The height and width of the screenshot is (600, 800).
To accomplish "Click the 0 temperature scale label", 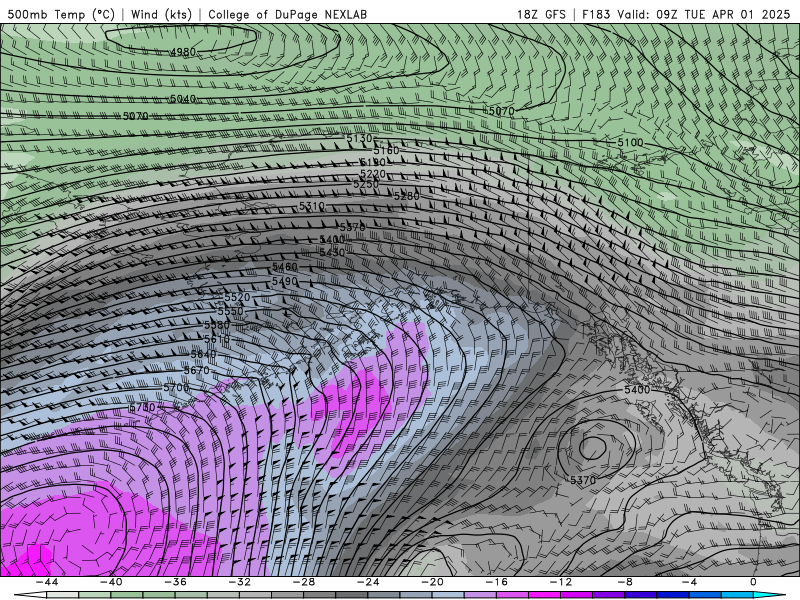I will pyautogui.click(x=754, y=582).
